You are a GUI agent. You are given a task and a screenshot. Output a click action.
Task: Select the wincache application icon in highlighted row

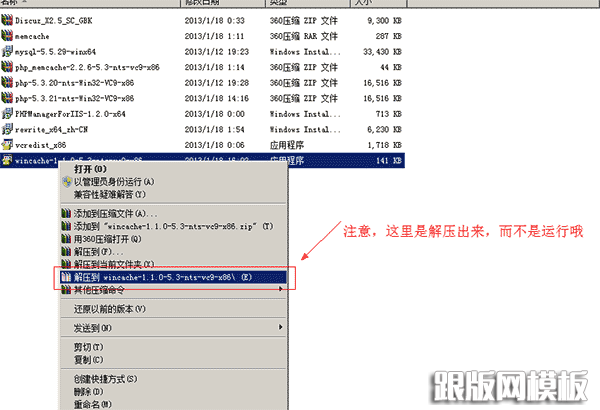7,160
